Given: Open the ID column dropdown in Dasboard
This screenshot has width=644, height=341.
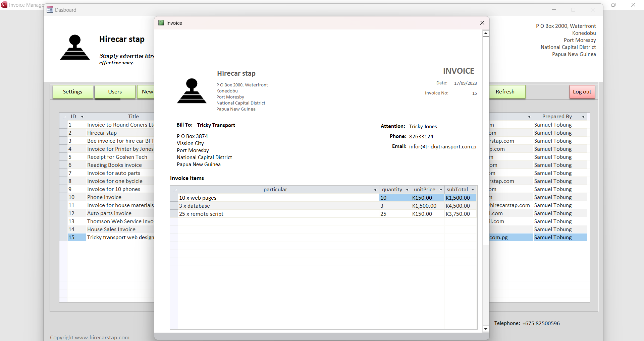Looking at the screenshot, I should [x=82, y=117].
